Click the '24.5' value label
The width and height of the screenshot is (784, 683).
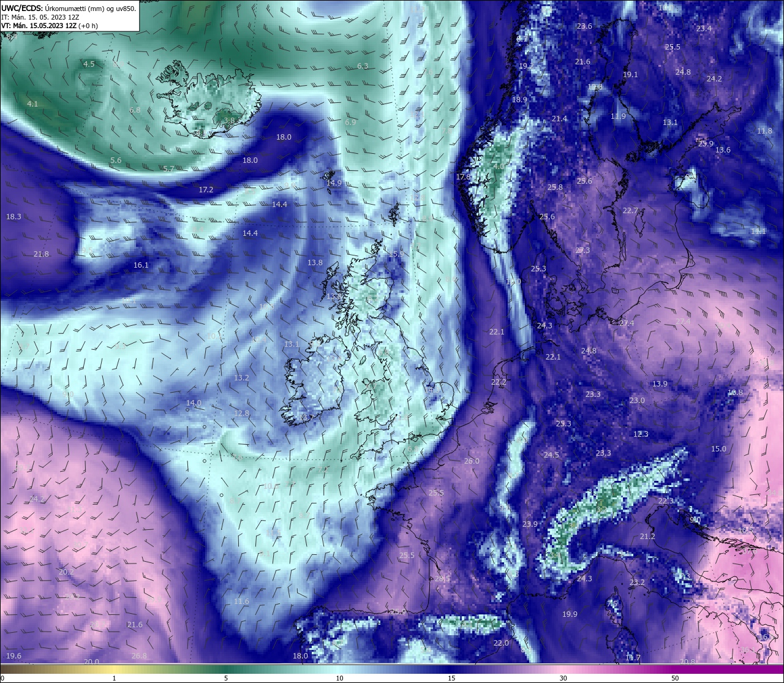coord(551,455)
